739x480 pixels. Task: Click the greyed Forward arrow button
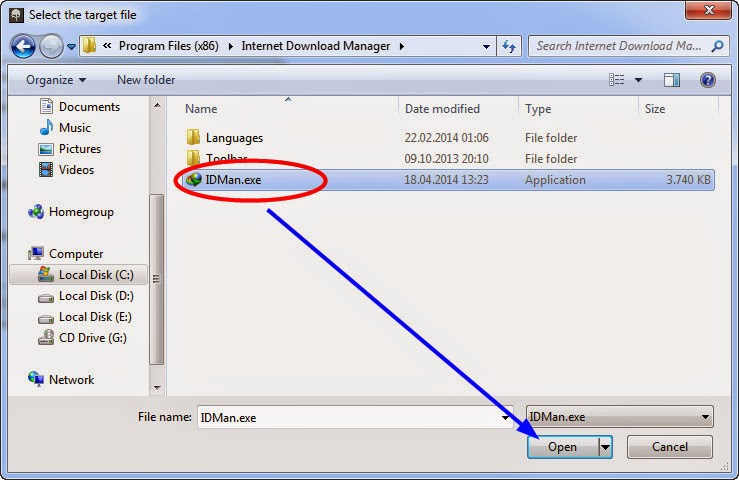coord(51,46)
